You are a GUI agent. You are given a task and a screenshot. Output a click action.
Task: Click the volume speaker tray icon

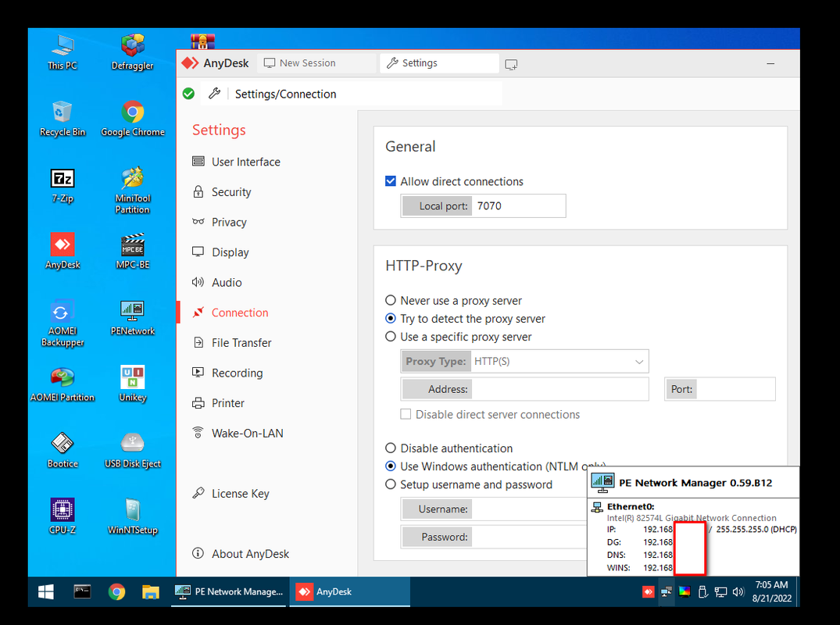(x=738, y=591)
